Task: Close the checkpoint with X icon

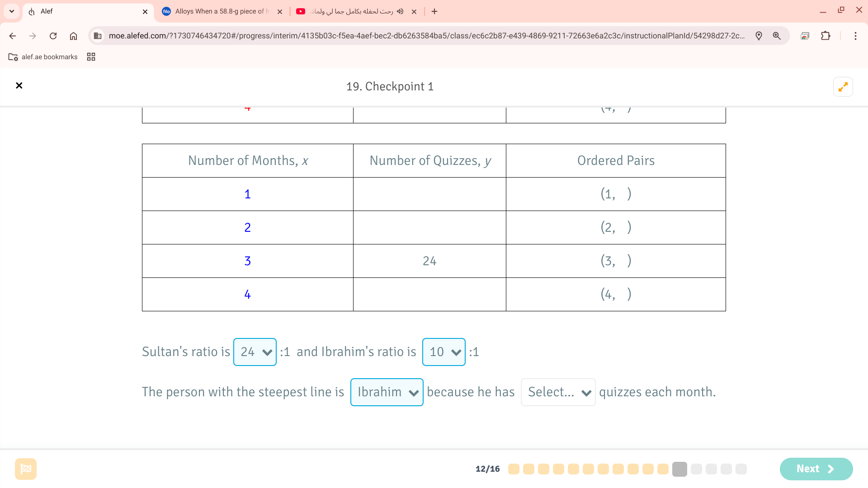Action: (x=19, y=85)
